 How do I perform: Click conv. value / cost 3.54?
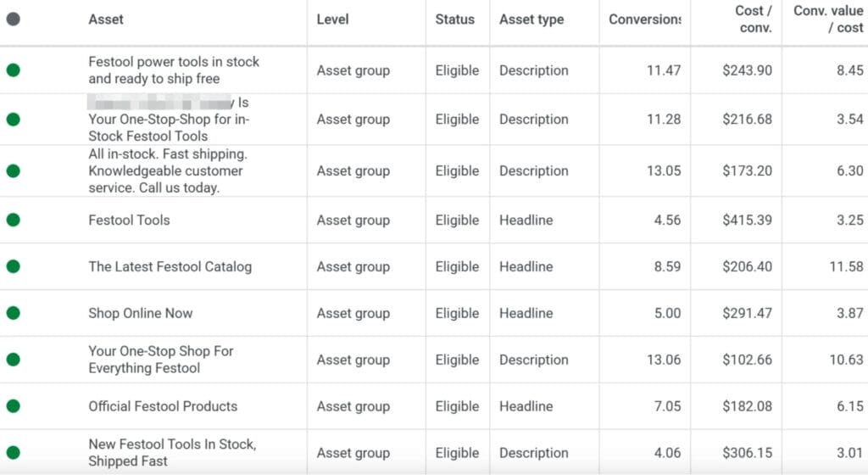(x=849, y=119)
